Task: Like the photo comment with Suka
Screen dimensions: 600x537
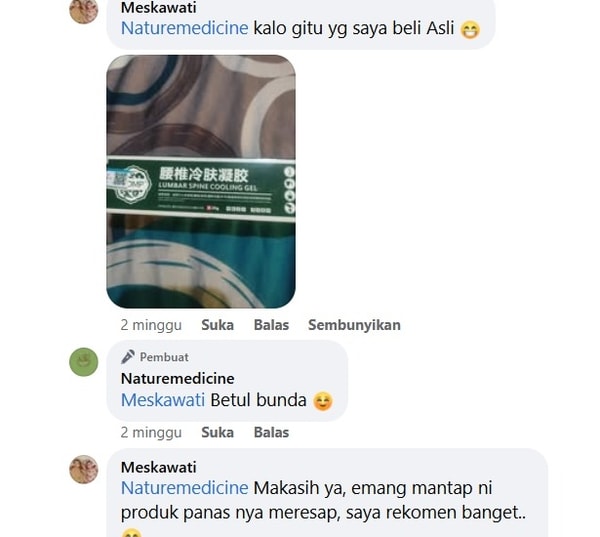Action: pyautogui.click(x=217, y=325)
